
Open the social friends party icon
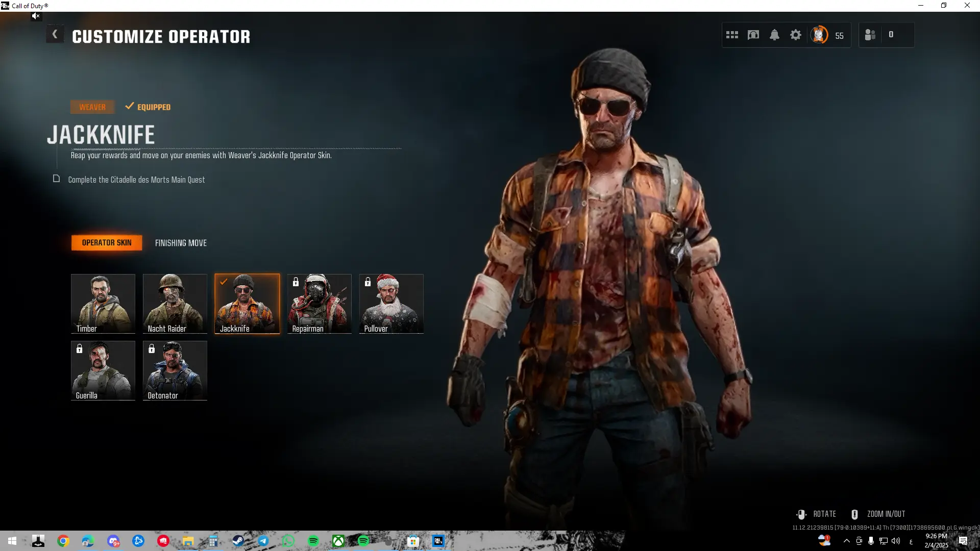coord(870,35)
